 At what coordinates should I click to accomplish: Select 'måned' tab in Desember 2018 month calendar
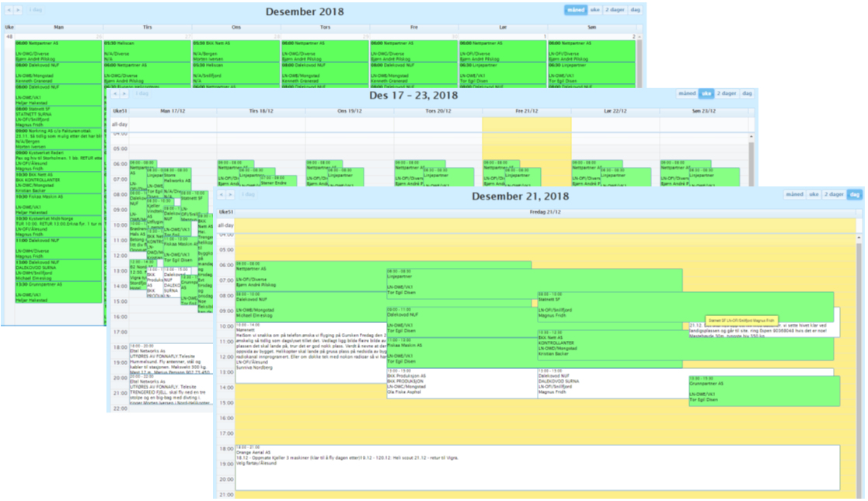tap(576, 10)
